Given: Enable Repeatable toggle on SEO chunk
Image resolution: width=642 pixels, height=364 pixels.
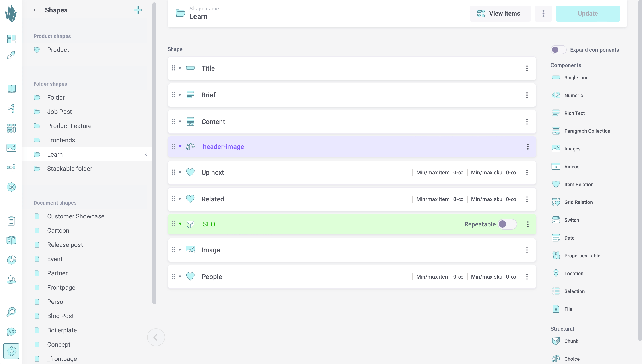Looking at the screenshot, I should coord(507,224).
